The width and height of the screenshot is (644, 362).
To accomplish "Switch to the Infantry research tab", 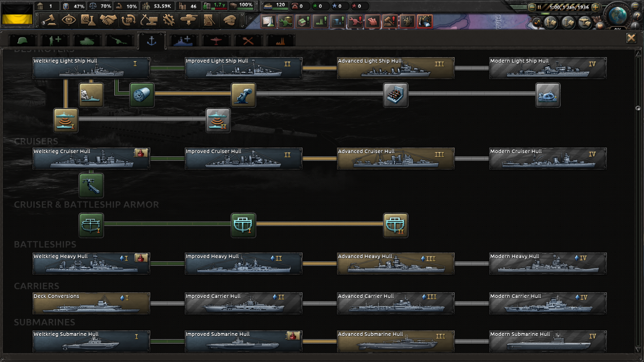I will point(23,40).
